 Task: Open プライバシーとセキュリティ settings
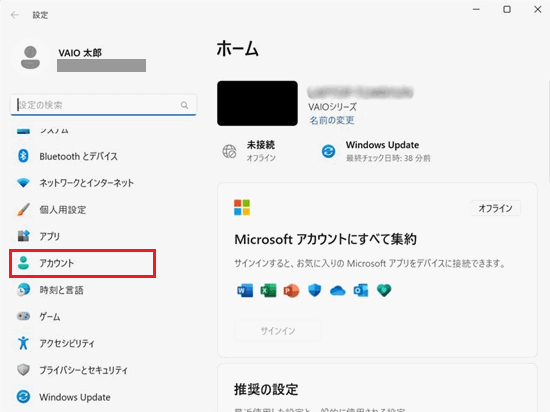point(83,370)
